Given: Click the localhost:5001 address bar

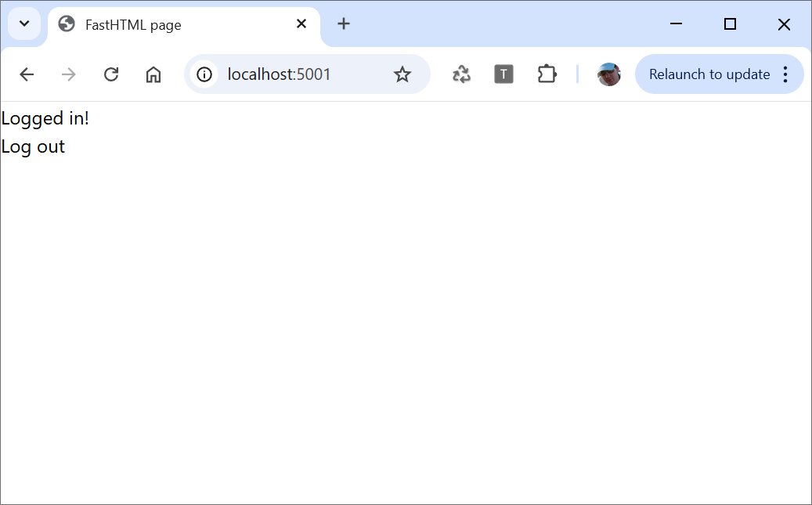Looking at the screenshot, I should (298, 74).
